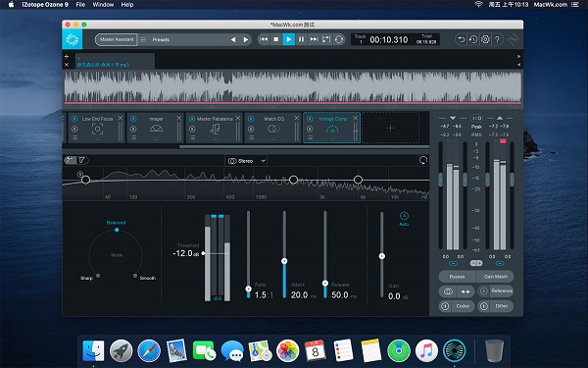Solo the Vintage Comp module
Image resolution: width=588 pixels, height=368 pixels.
[x=310, y=129]
